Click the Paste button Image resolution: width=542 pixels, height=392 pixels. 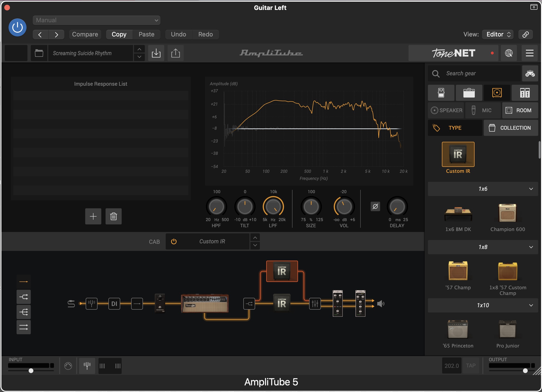(x=147, y=34)
